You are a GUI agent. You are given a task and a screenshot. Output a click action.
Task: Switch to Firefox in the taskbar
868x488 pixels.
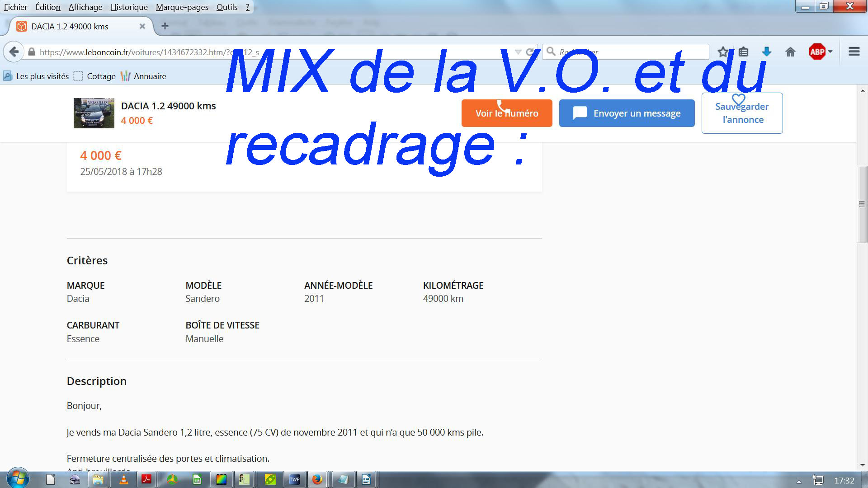pos(317,479)
